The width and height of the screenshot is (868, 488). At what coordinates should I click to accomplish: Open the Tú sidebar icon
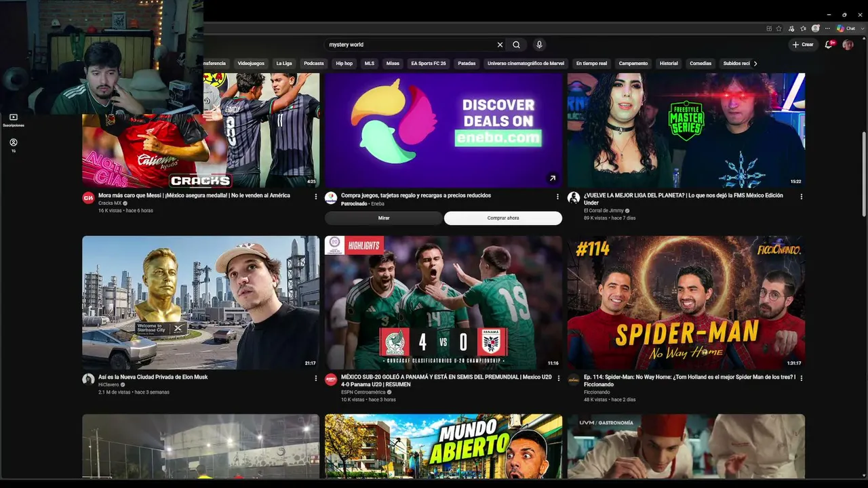[x=13, y=145]
